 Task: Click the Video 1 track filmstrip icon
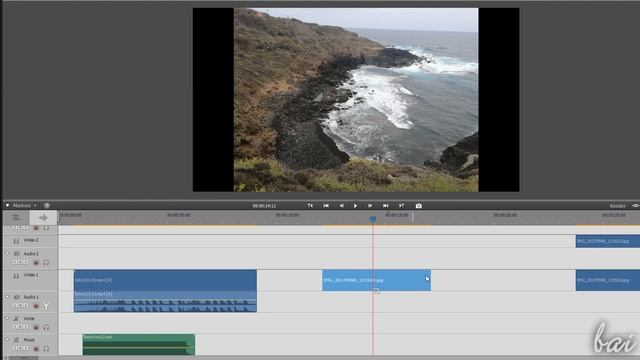pos(16,276)
